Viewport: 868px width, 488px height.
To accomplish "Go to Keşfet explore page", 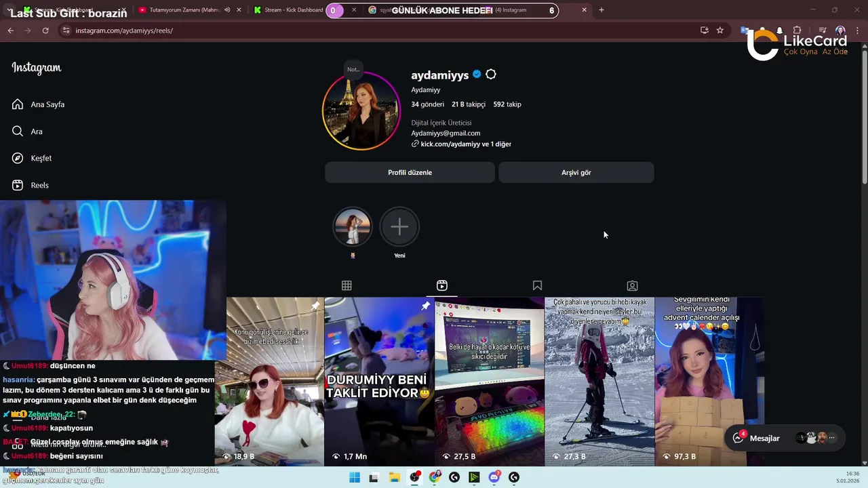I will pos(31,158).
